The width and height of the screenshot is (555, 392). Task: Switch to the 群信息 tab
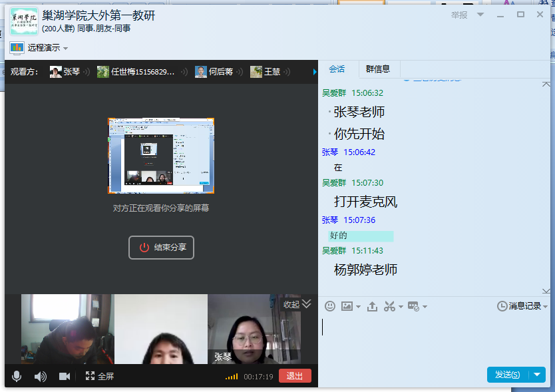click(x=378, y=69)
